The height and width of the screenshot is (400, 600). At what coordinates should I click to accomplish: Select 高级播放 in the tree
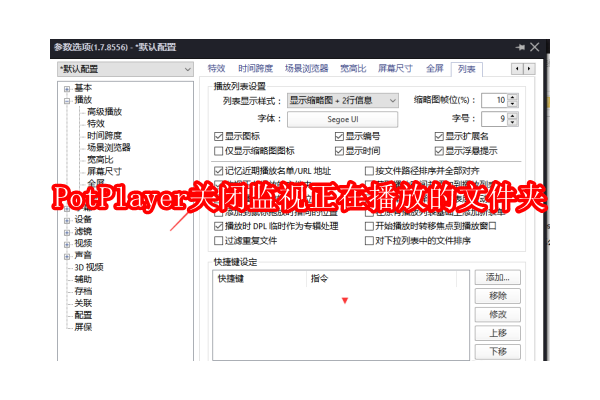coord(104,112)
